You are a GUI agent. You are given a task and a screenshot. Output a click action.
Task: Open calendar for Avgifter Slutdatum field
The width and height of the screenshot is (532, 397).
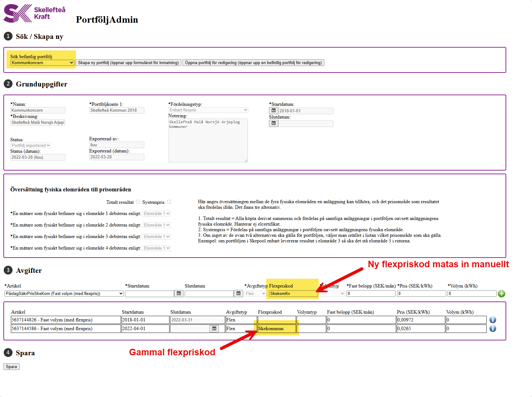[x=238, y=293]
